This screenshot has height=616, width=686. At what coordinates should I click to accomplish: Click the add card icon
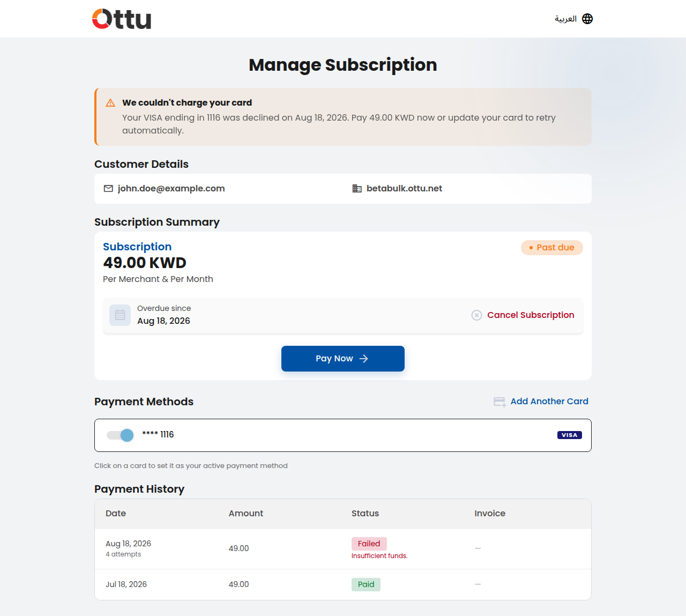(499, 402)
